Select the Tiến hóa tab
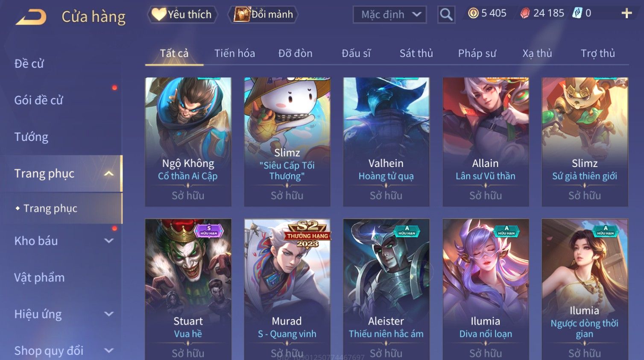 (x=234, y=53)
